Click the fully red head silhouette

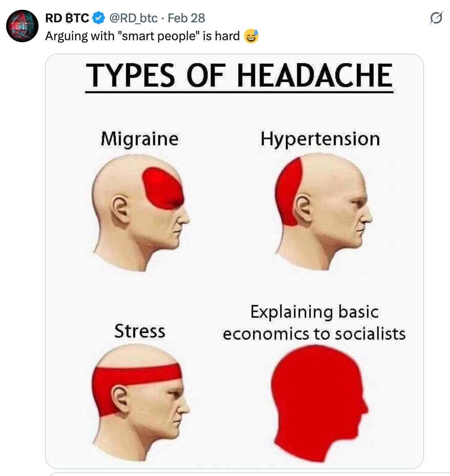point(319,403)
